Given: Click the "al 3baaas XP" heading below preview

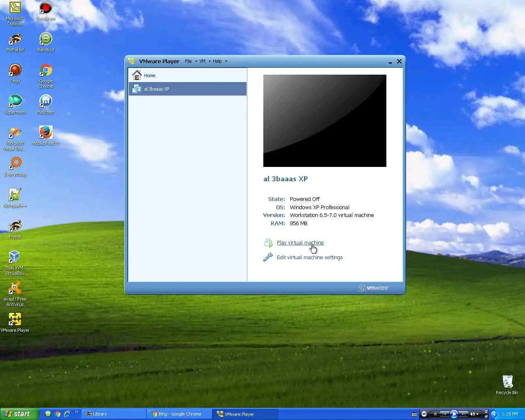Looking at the screenshot, I should 285,179.
